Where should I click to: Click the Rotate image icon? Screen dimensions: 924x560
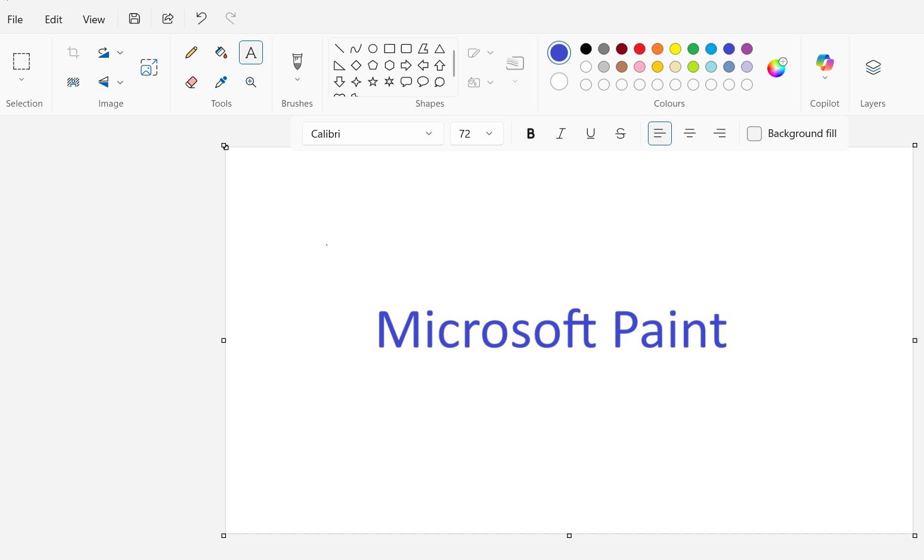[x=104, y=52]
